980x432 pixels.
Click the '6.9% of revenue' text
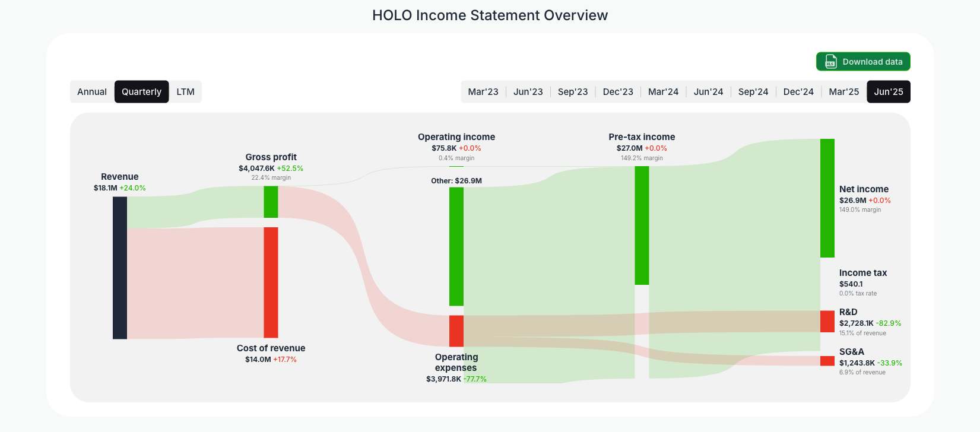click(x=862, y=373)
